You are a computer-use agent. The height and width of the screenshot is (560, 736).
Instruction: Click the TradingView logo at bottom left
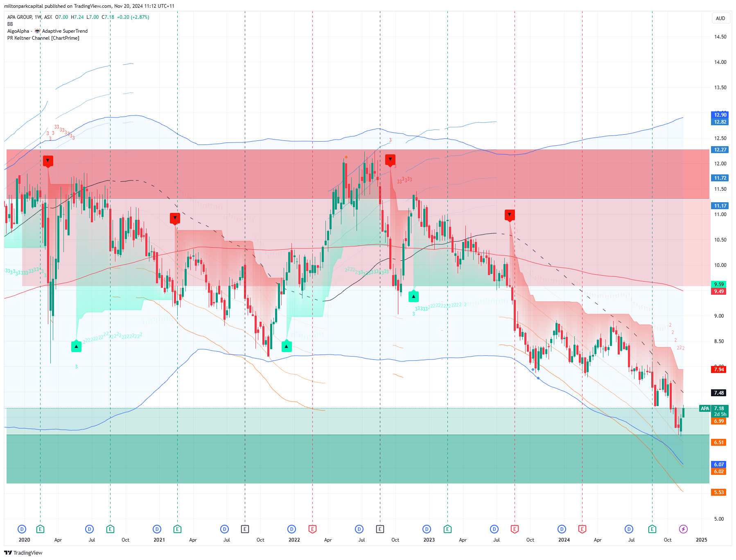(x=23, y=553)
